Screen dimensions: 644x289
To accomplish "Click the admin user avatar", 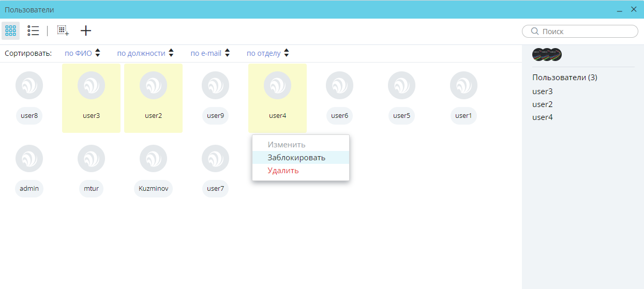I will coord(29,159).
